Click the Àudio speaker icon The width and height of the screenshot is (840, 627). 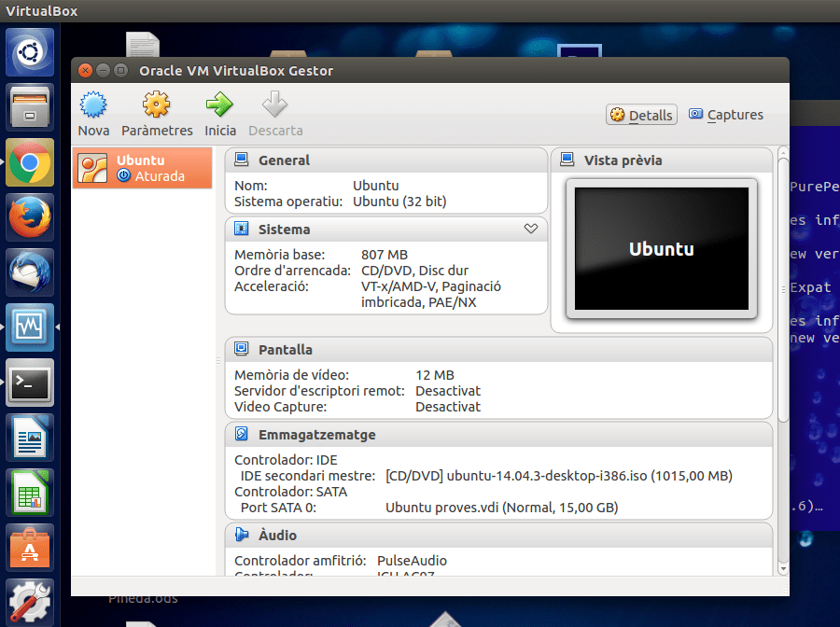(x=242, y=535)
